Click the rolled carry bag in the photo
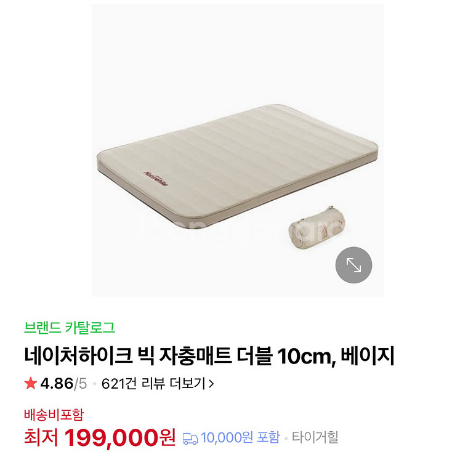Viewport: 476px width, 462px height. pos(317,225)
